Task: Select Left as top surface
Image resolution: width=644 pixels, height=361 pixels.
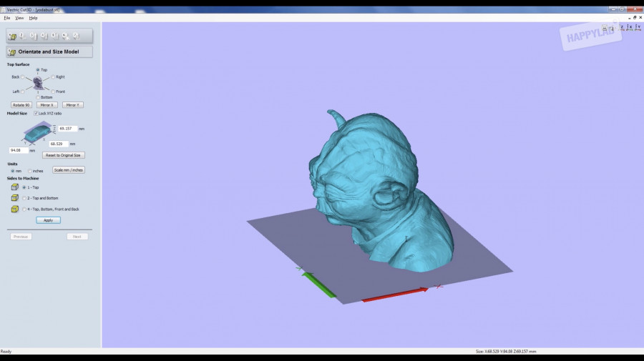Action: point(23,92)
